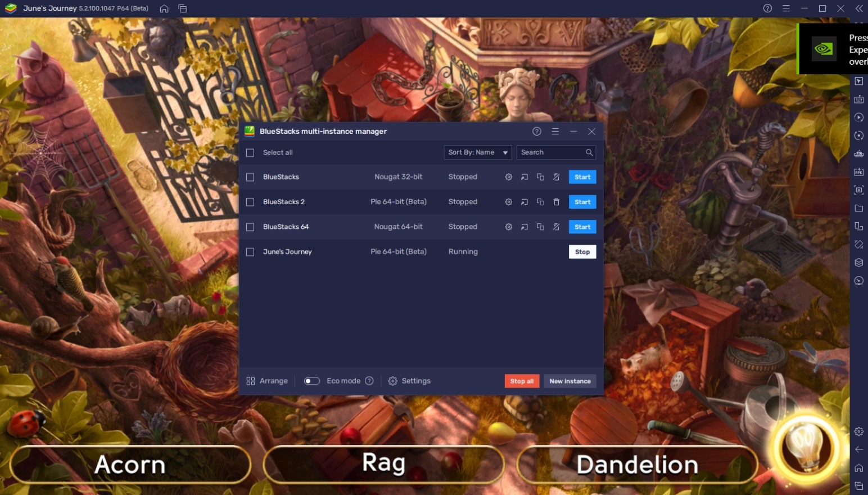Toggle cursor lock in side toolbar
Viewport: 868px width, 495px height.
[x=859, y=82]
